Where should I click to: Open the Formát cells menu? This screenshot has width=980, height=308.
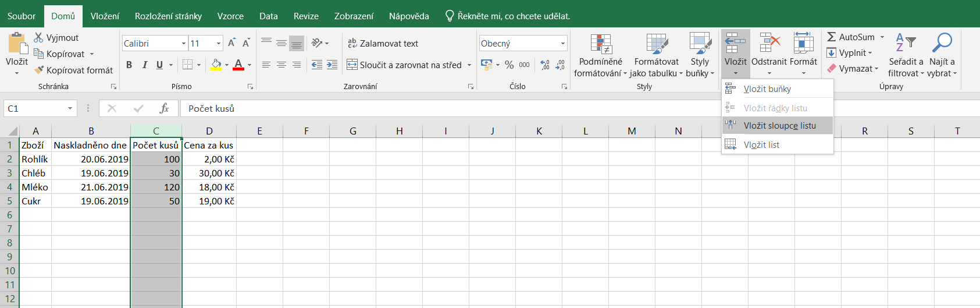click(804, 54)
